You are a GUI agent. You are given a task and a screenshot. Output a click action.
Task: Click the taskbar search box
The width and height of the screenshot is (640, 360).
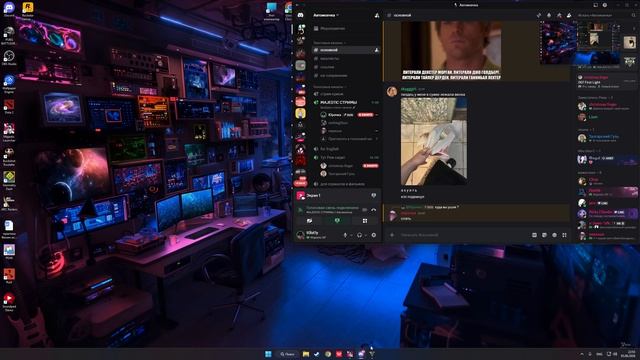pos(287,354)
